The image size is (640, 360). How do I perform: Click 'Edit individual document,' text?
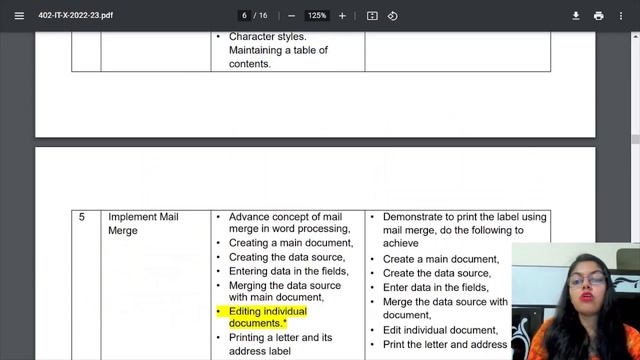click(440, 330)
